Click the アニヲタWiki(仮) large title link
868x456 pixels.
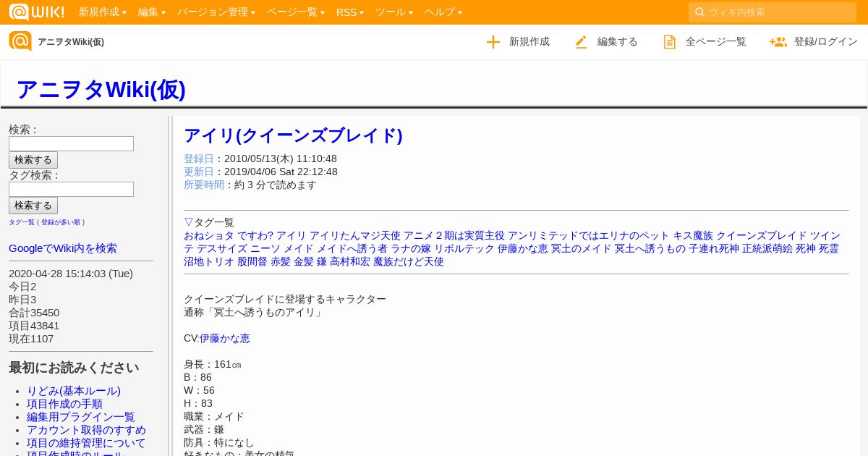point(101,89)
